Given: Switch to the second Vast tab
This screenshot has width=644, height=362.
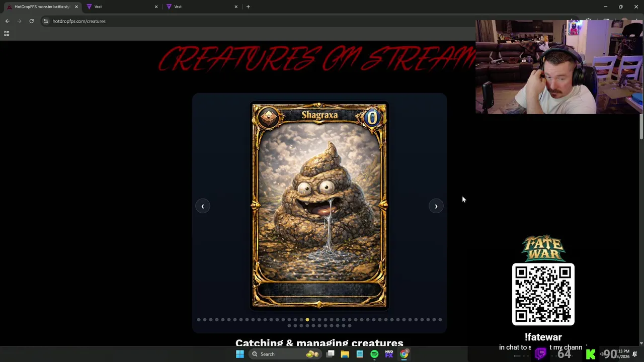Looking at the screenshot, I should (x=200, y=7).
